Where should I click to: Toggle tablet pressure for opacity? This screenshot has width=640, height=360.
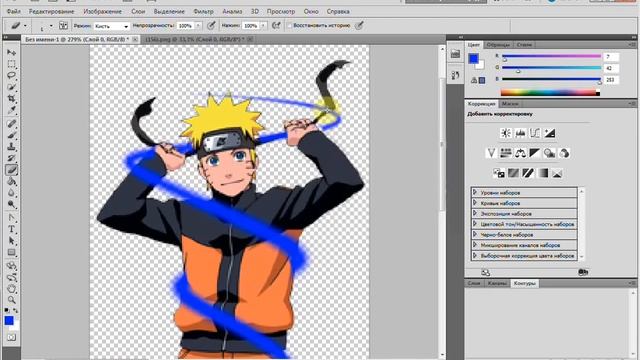[211, 26]
